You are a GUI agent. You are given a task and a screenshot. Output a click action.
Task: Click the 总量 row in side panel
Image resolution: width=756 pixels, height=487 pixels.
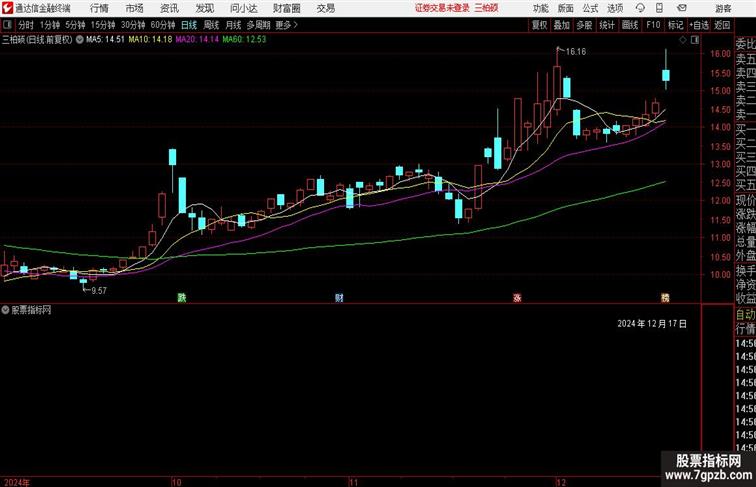[746, 242]
